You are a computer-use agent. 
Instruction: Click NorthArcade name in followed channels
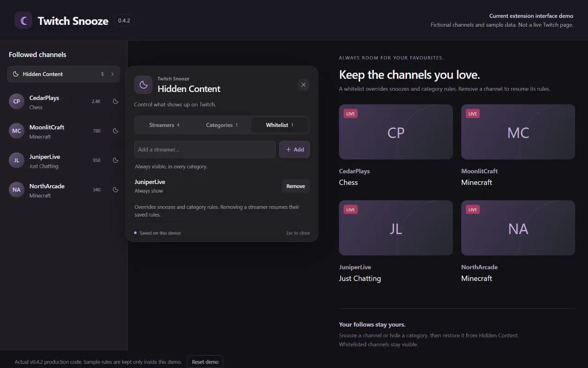pyautogui.click(x=47, y=186)
